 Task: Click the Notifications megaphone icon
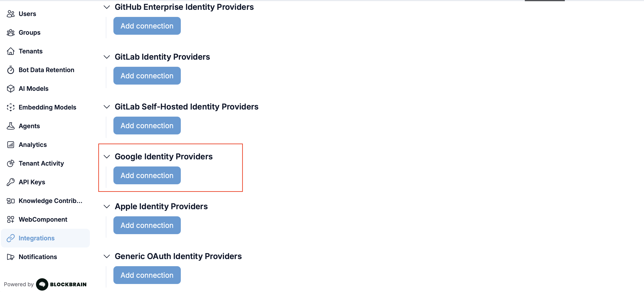click(x=10, y=257)
